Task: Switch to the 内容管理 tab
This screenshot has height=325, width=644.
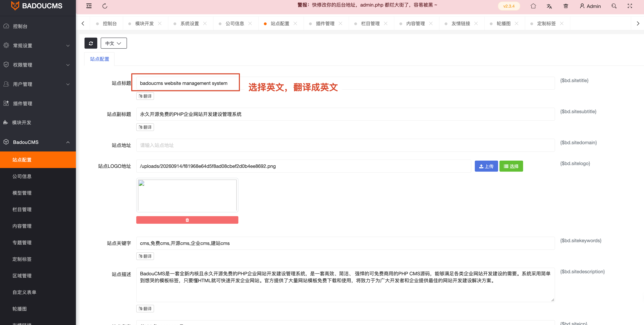Action: click(x=415, y=23)
